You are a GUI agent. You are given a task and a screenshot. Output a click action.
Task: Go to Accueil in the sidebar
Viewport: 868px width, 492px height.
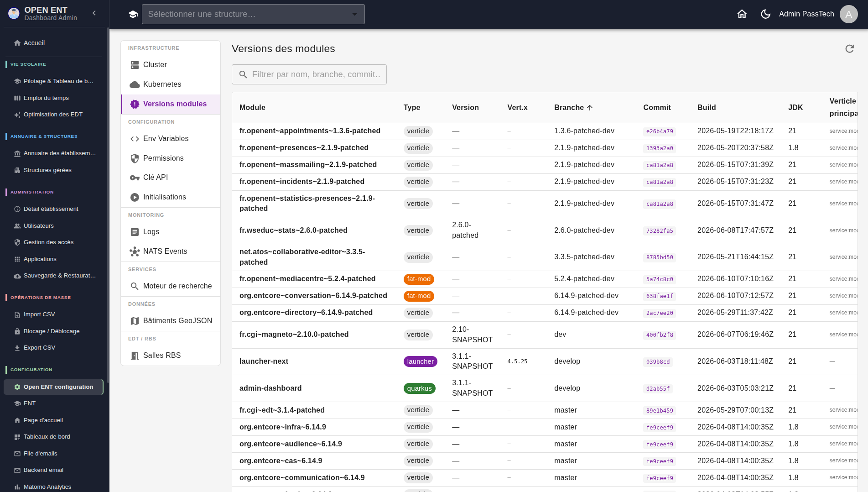[54, 43]
